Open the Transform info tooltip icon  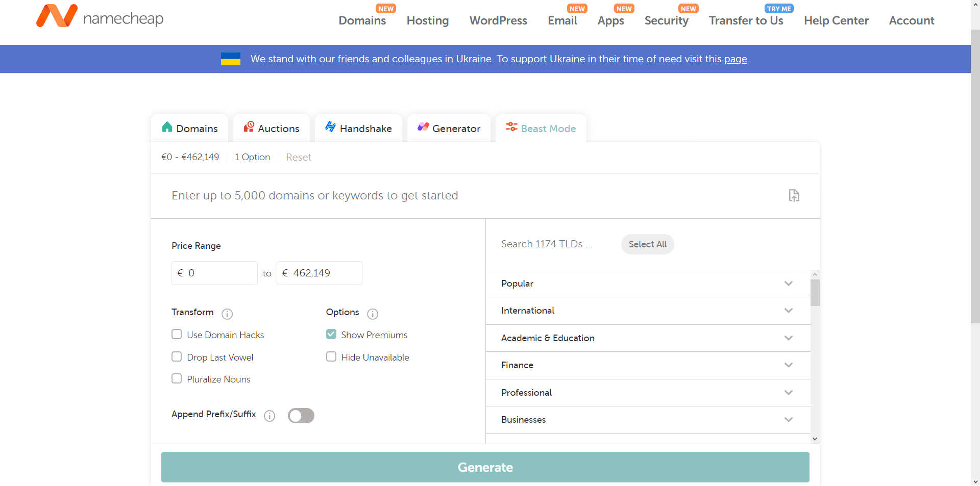pos(227,314)
